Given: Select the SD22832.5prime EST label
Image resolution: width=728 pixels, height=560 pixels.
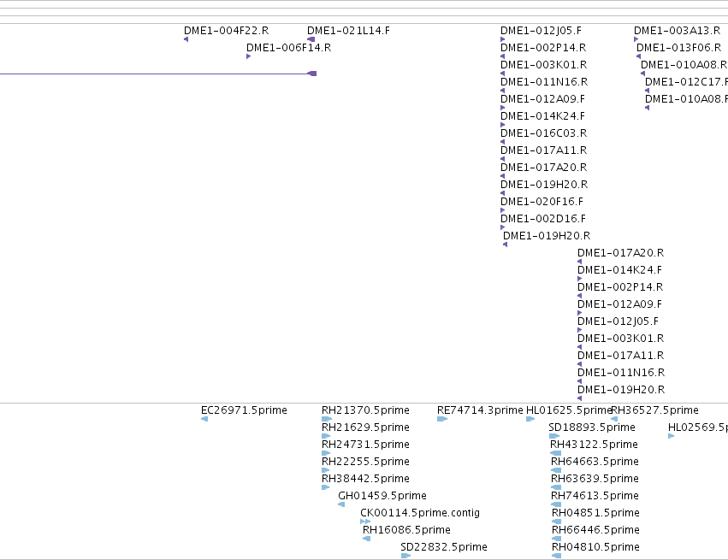Looking at the screenshot, I should click(444, 547).
